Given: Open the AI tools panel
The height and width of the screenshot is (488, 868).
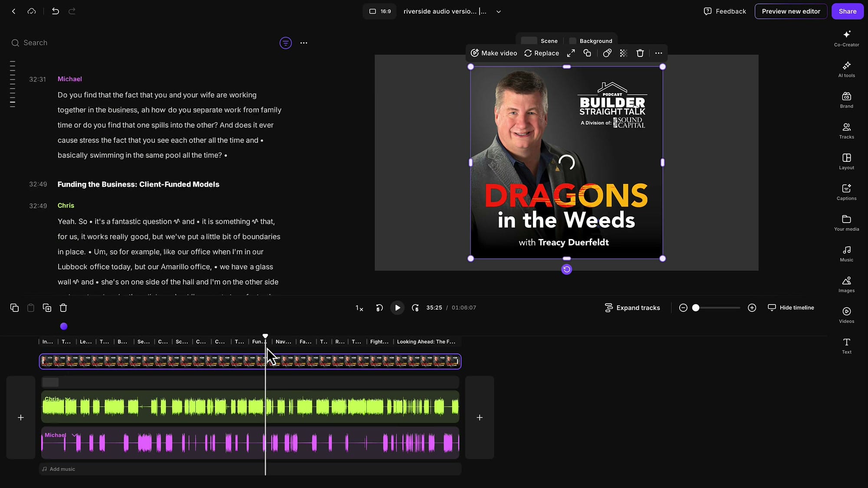Looking at the screenshot, I should click(846, 69).
